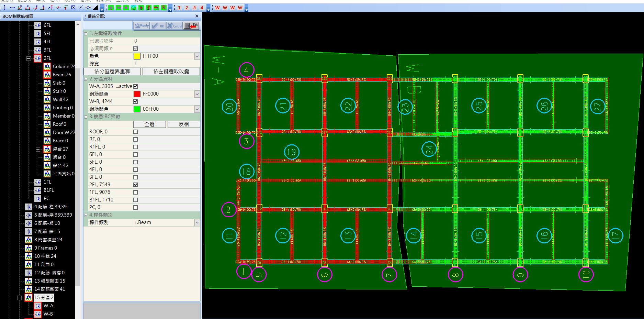Select the 4 配筋-柱 39,39 tree item
Screen dimensions: 644x319
50,207
